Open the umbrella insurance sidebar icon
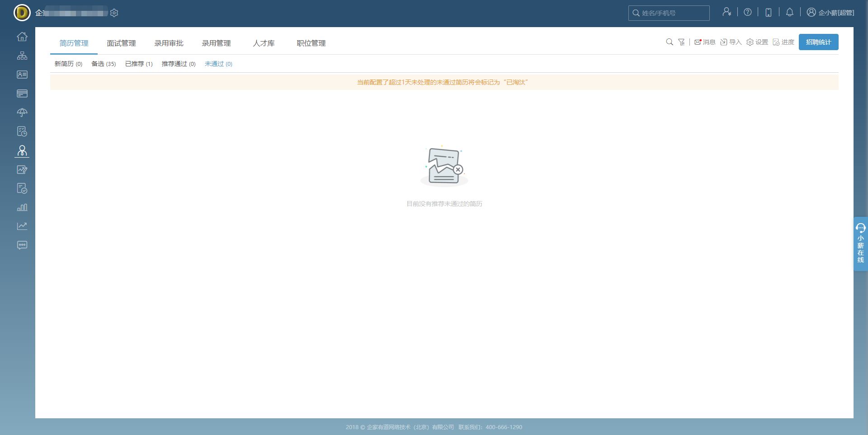Viewport: 868px width, 435px height. (22, 112)
